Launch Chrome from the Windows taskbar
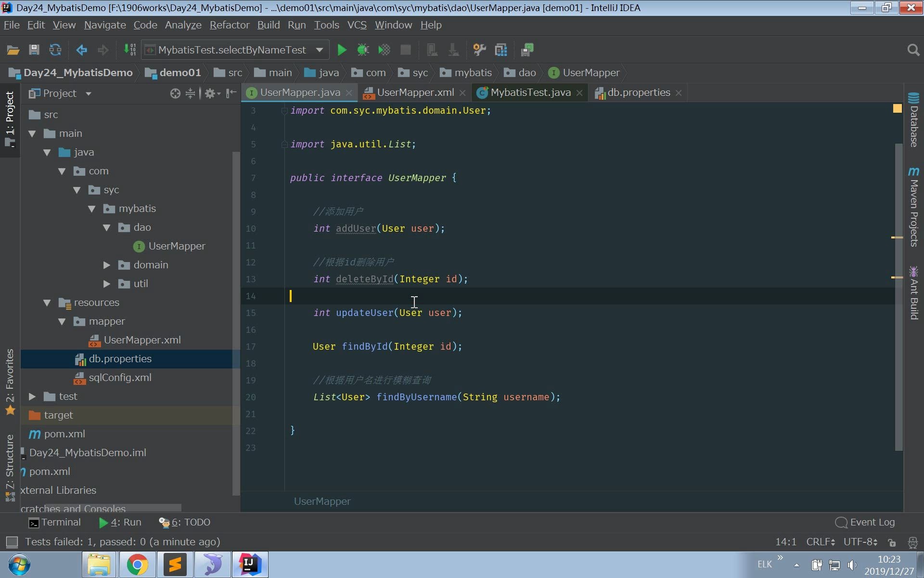This screenshot has width=924, height=578. click(137, 565)
